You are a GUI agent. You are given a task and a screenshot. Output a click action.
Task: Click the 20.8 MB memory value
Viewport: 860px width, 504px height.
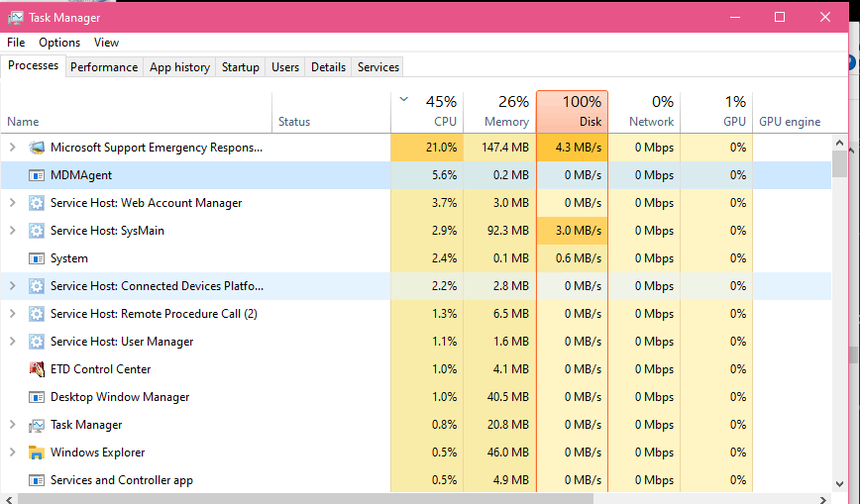508,425
